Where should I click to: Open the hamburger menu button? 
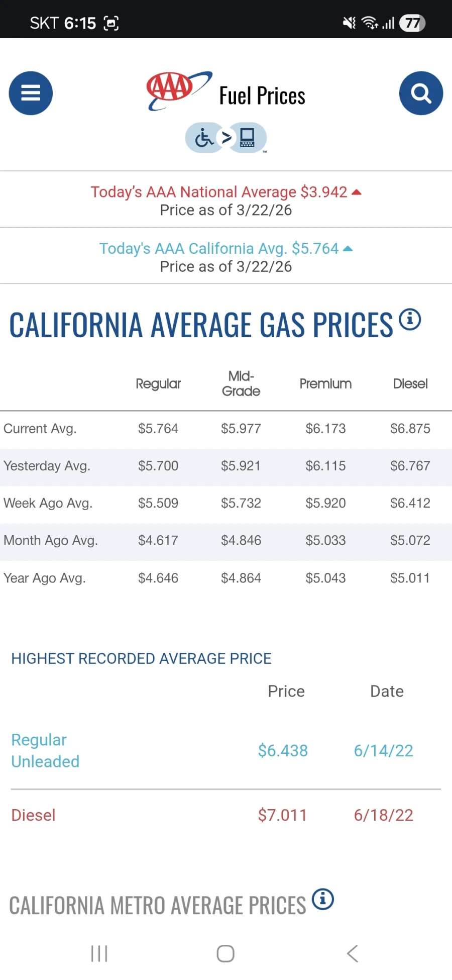point(31,93)
